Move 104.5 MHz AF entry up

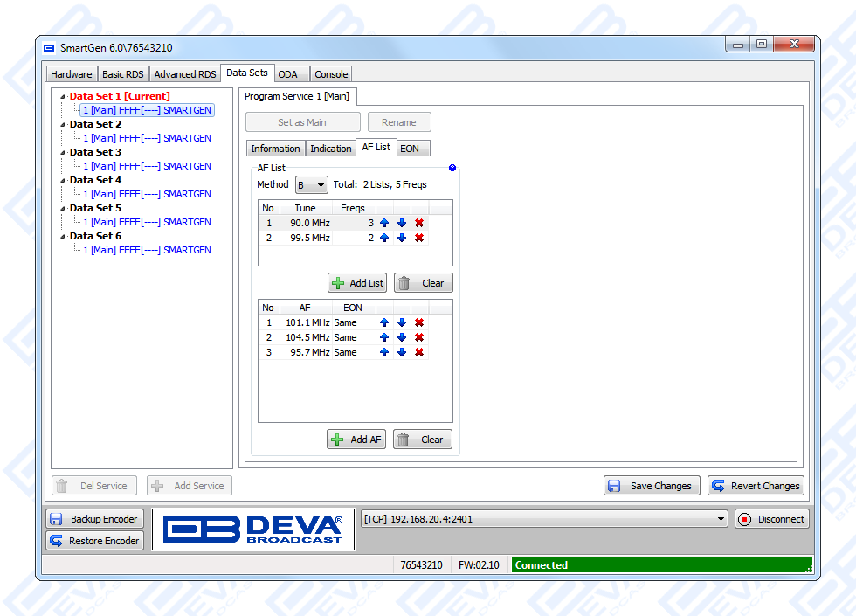pos(384,337)
